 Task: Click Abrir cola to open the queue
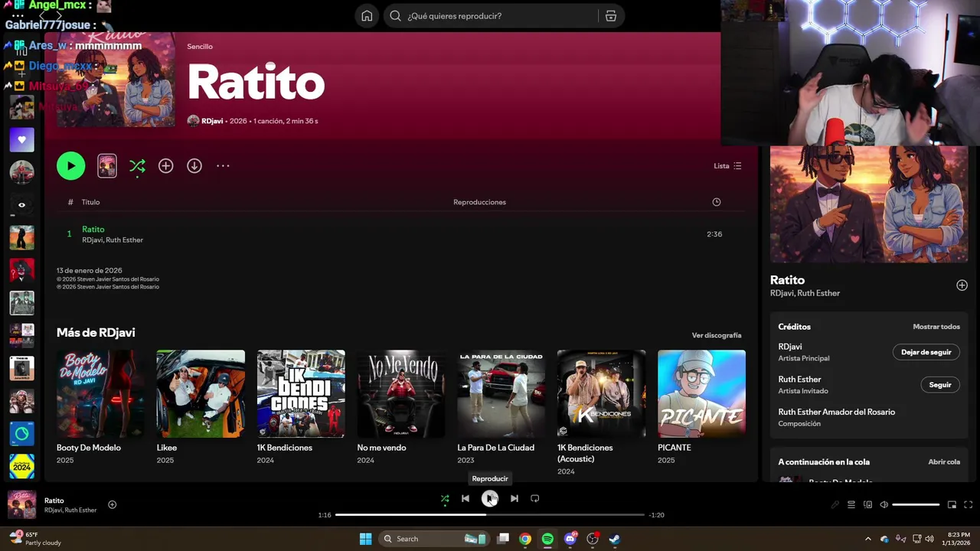tap(944, 462)
